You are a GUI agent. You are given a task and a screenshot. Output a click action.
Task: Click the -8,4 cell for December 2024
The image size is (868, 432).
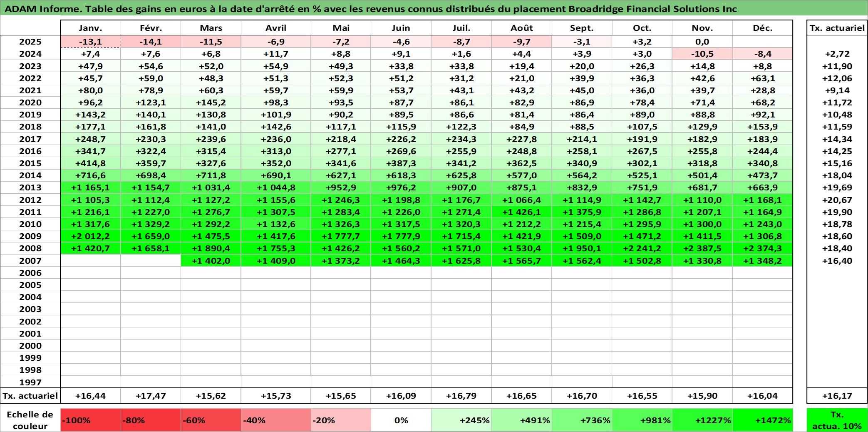click(x=763, y=54)
